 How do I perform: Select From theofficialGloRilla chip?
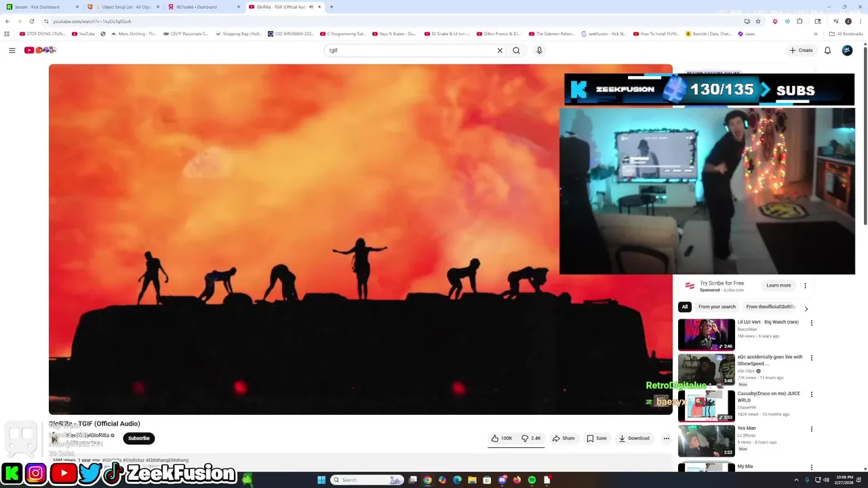[x=770, y=307]
